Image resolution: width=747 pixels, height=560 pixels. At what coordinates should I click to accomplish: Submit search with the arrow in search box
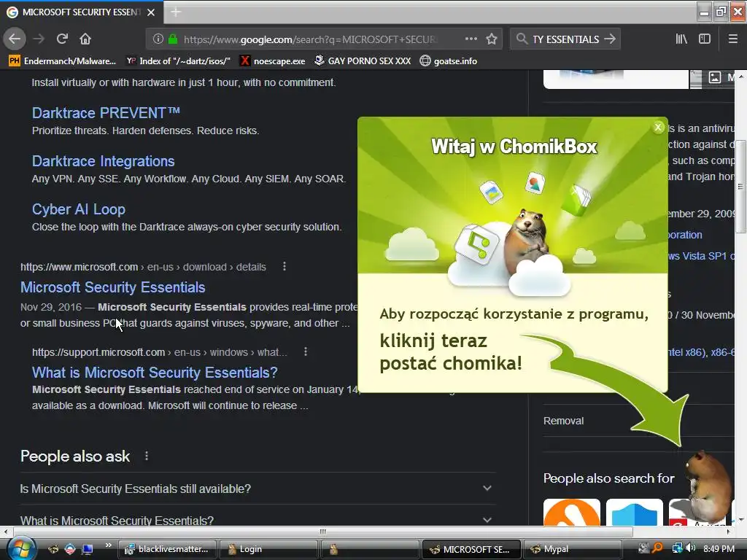(x=610, y=39)
